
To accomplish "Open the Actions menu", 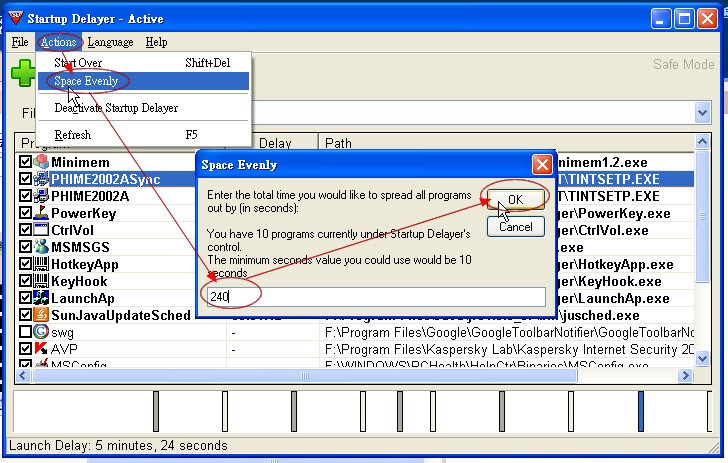I will (58, 42).
